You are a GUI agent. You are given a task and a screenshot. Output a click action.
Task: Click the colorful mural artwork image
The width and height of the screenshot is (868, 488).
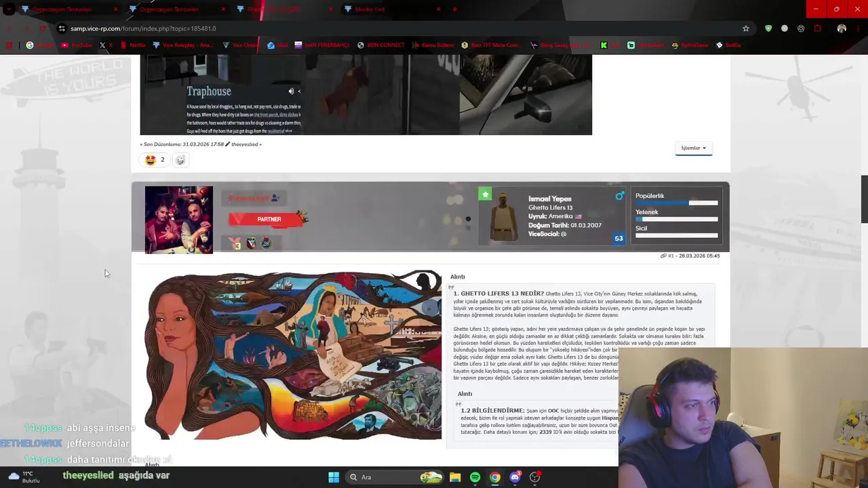(293, 355)
